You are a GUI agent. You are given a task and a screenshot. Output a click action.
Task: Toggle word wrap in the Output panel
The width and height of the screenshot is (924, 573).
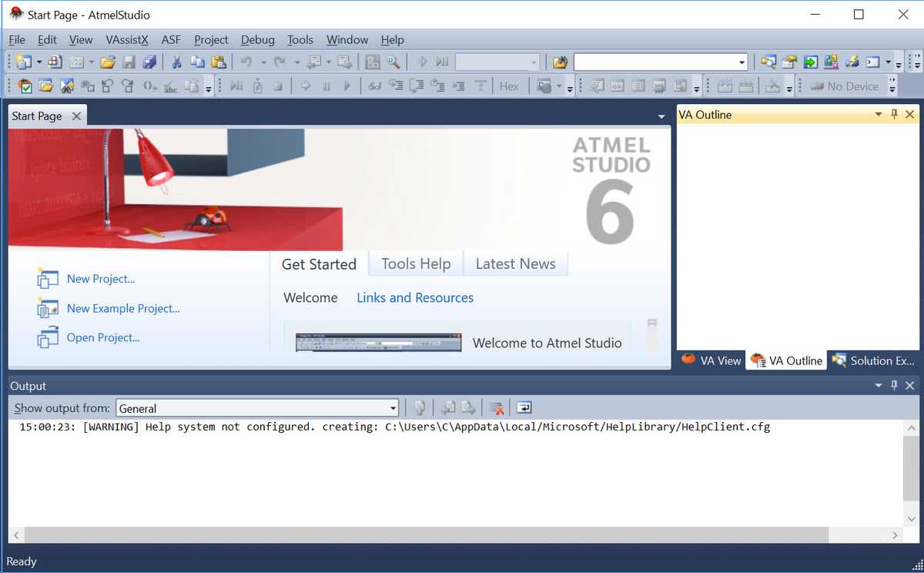(524, 408)
